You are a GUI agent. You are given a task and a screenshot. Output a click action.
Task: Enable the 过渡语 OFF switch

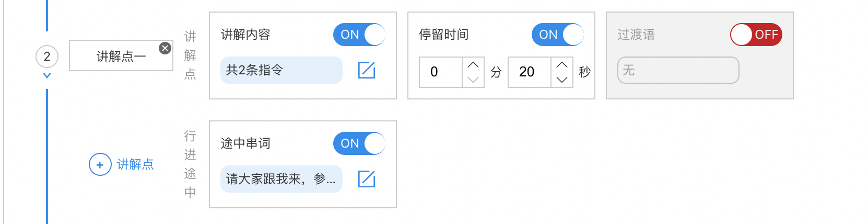(756, 35)
